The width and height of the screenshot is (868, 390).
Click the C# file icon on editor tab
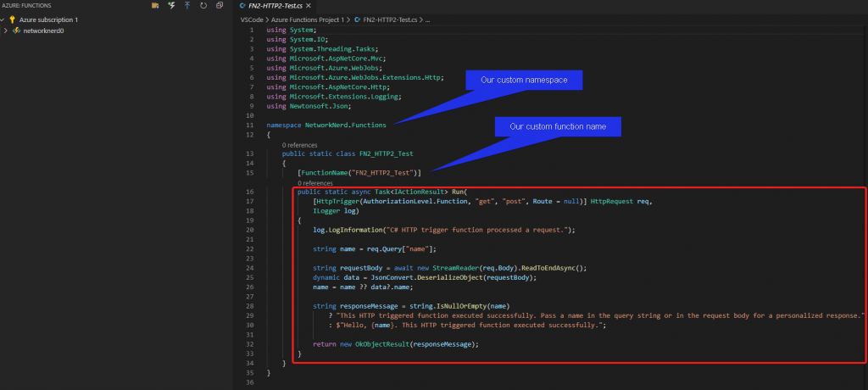(x=243, y=6)
